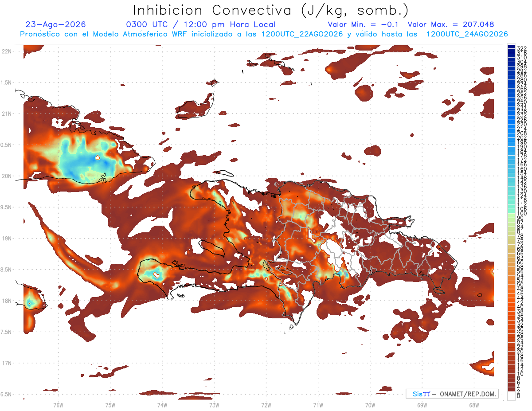Click the "71W" longitude label
This screenshot has height=411, width=532.
(x=318, y=405)
